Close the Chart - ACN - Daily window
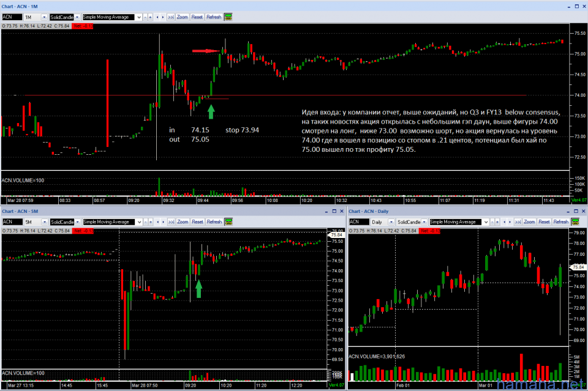This screenshot has height=391, width=588. coord(584,211)
